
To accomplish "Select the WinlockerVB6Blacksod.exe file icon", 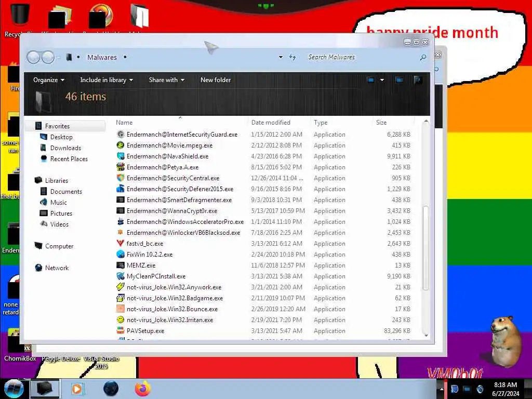I will click(121, 232).
